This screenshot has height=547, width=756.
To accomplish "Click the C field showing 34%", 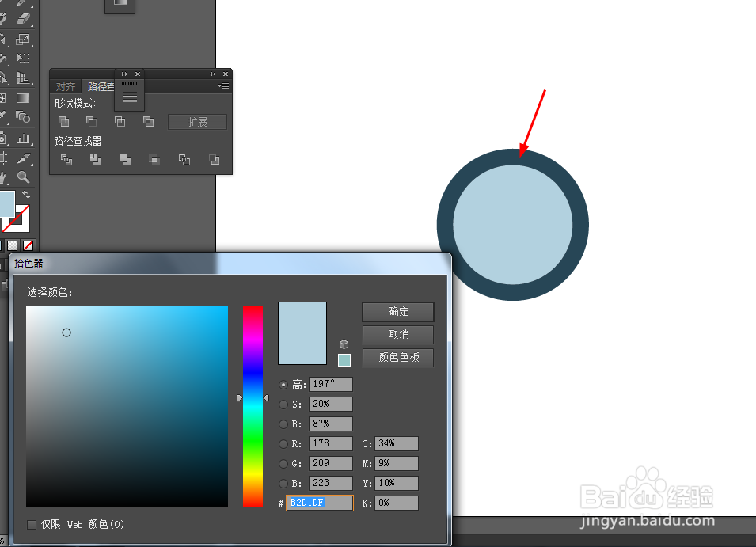I will 397,443.
